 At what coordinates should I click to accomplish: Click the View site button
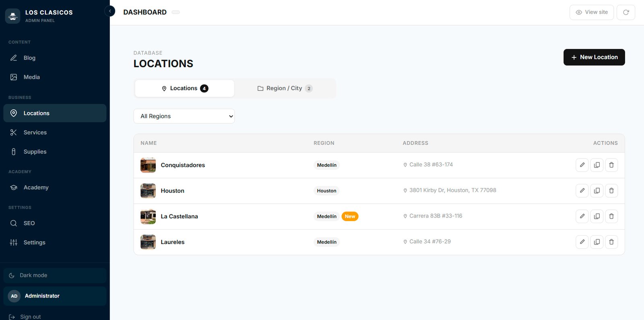pyautogui.click(x=592, y=12)
